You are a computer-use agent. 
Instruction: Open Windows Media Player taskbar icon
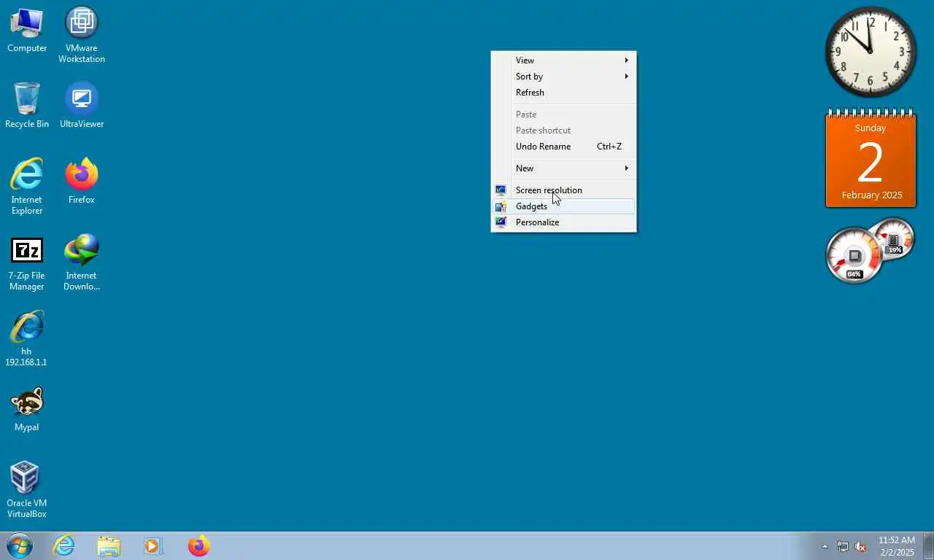[x=153, y=545]
